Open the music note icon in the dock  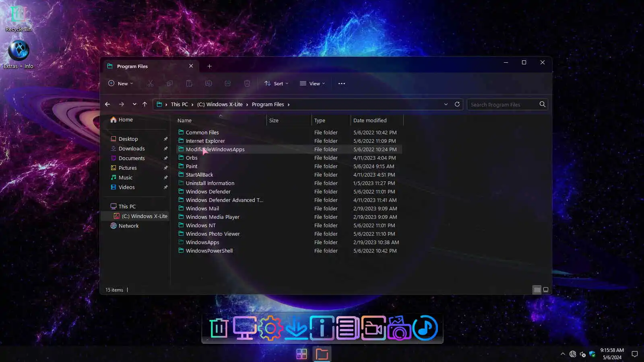[x=425, y=328]
